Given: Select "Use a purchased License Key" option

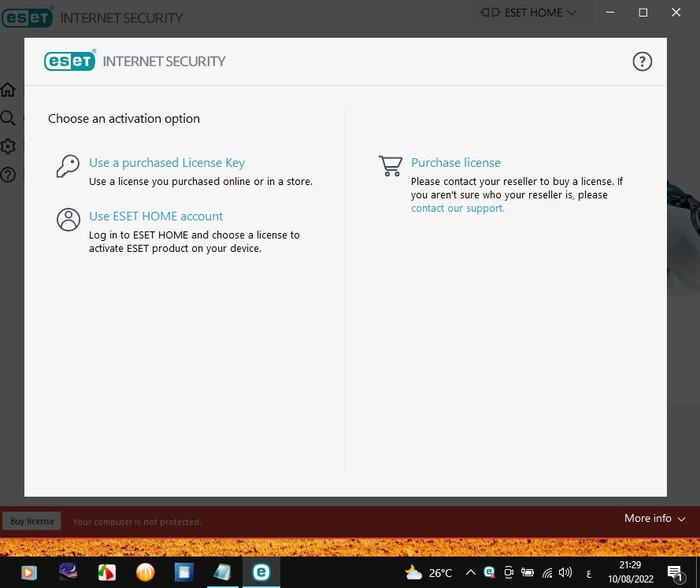Looking at the screenshot, I should 167,163.
